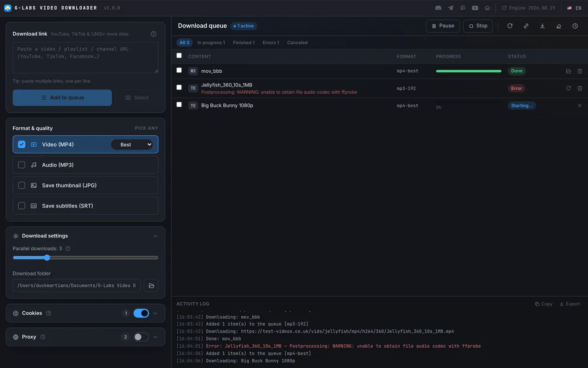This screenshot has width=588, height=368.
Task: Click the home icon in the header
Action: pyautogui.click(x=487, y=8)
